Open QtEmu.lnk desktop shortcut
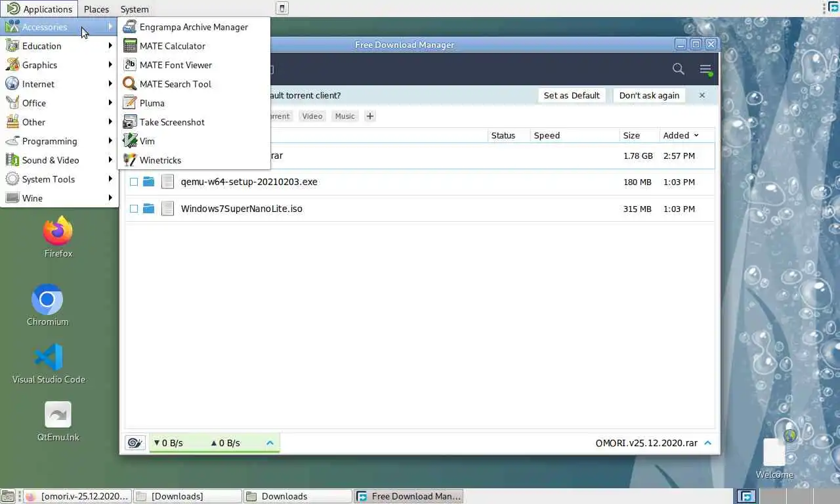The width and height of the screenshot is (840, 504). [x=58, y=422]
